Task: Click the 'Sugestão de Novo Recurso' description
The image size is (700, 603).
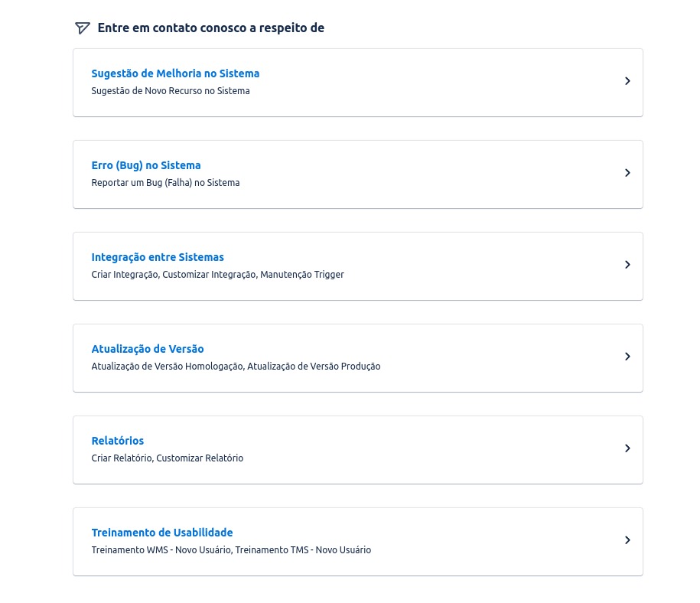Action: (171, 91)
